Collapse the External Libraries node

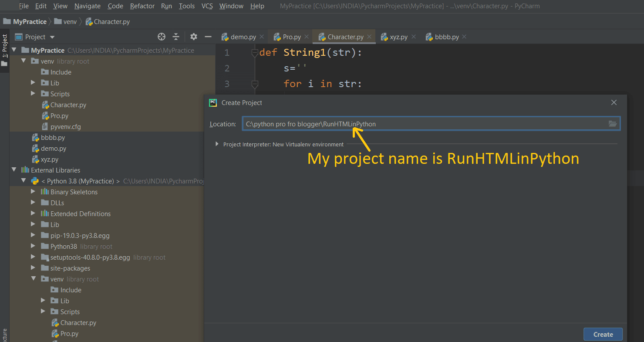coord(14,170)
